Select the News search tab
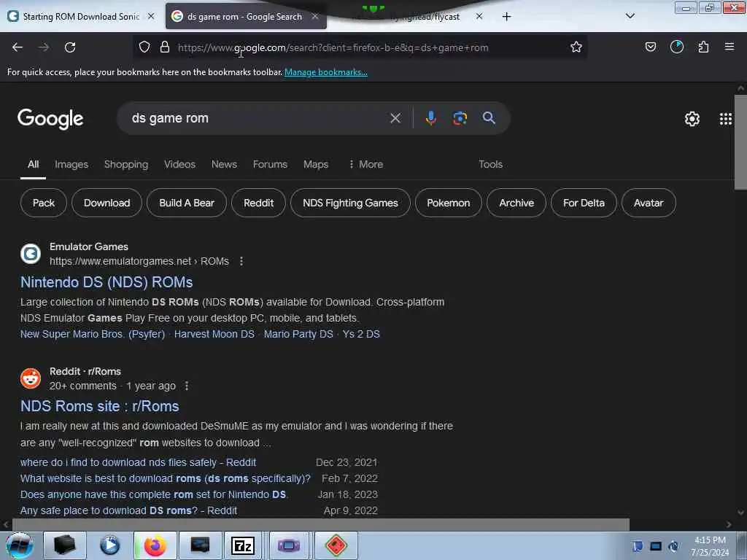Viewport: 747px width, 560px height. (x=224, y=164)
